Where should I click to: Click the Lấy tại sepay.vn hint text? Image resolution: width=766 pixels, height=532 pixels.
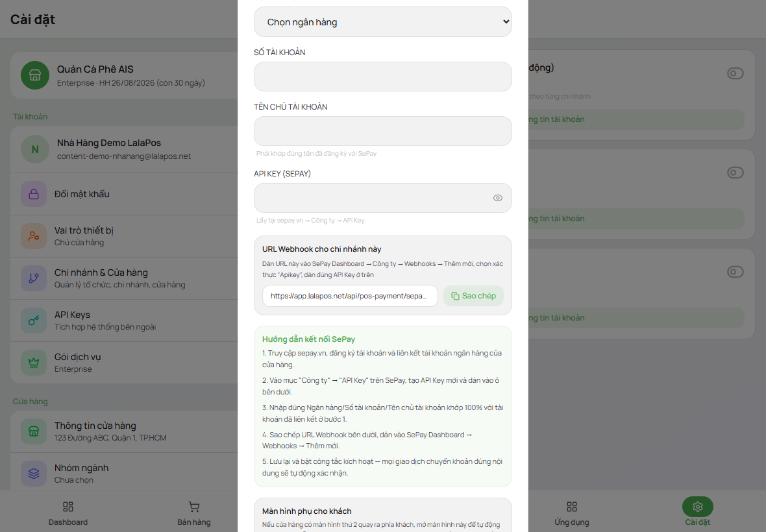[x=310, y=220]
